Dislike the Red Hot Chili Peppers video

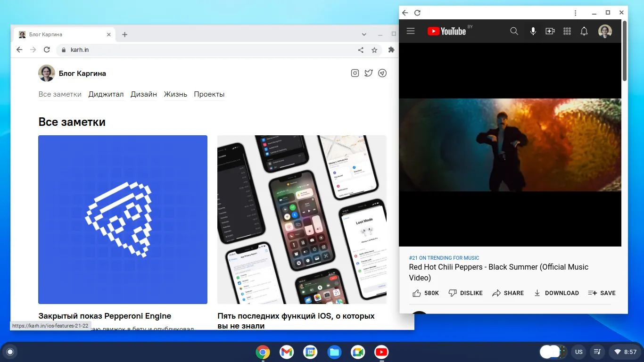466,293
